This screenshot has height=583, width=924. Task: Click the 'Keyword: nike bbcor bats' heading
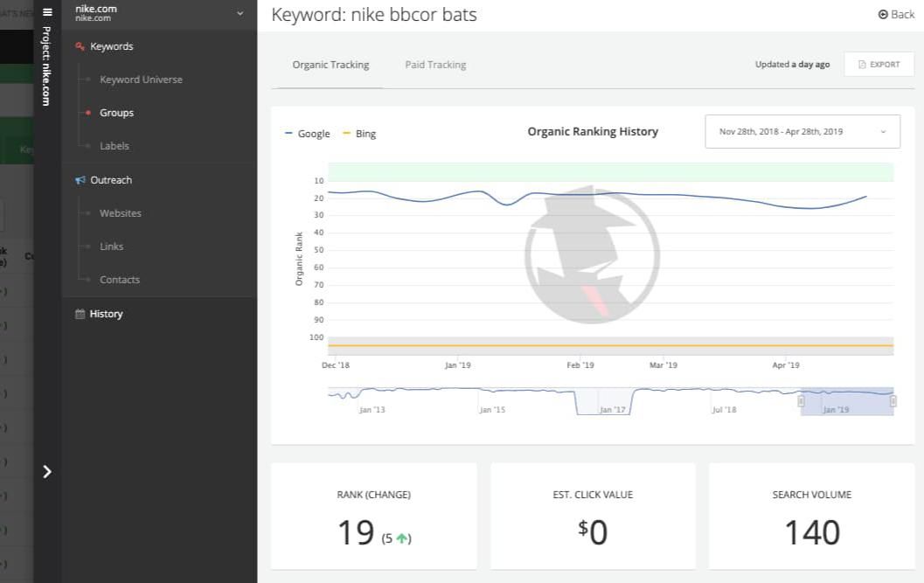coord(374,15)
